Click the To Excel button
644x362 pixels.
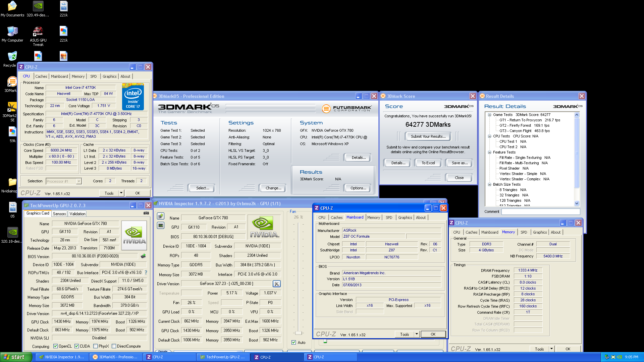tap(428, 163)
